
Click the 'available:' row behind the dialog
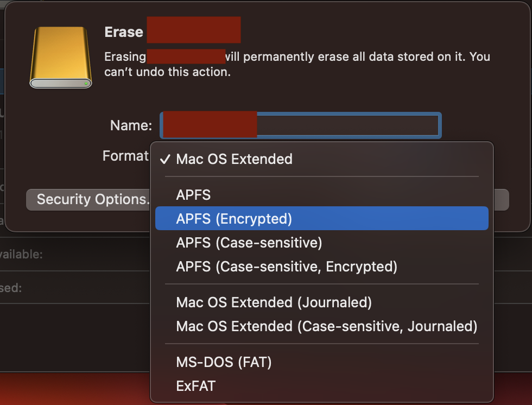(22, 254)
